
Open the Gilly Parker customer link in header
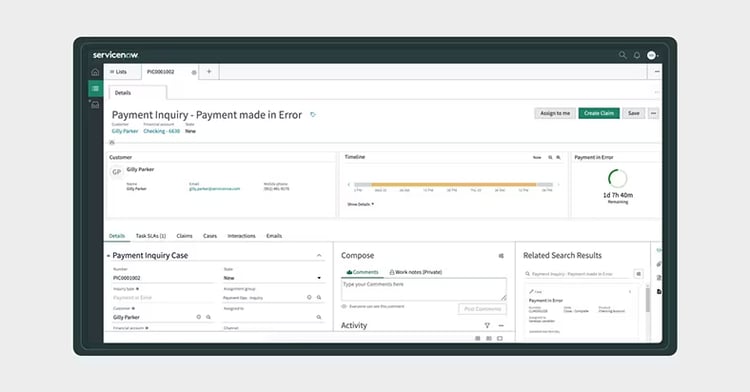tap(125, 131)
